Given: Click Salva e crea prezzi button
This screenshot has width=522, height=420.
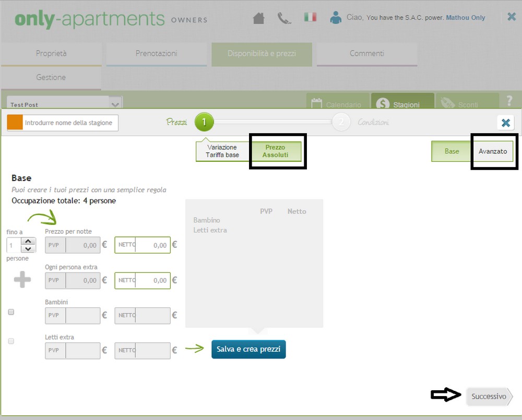Looking at the screenshot, I should coord(248,349).
